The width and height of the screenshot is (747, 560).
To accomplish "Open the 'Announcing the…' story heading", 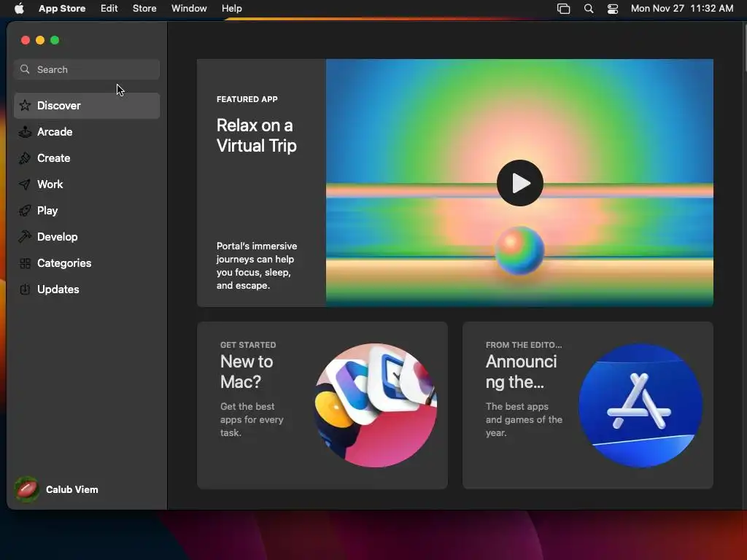I will (521, 371).
